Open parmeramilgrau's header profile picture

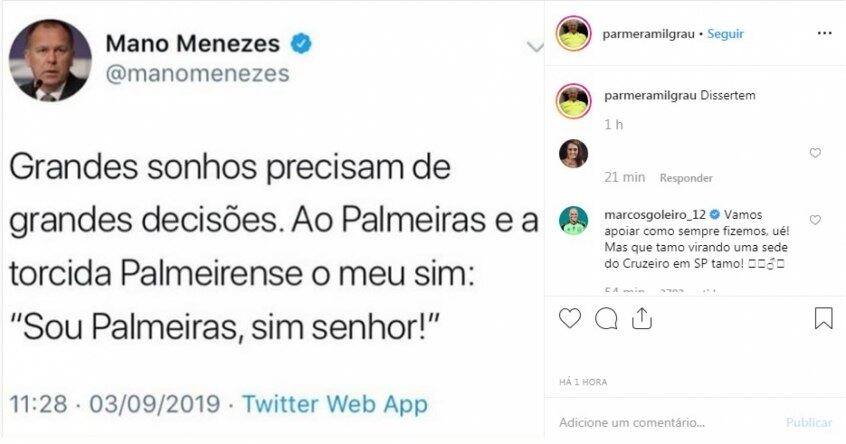[574, 33]
